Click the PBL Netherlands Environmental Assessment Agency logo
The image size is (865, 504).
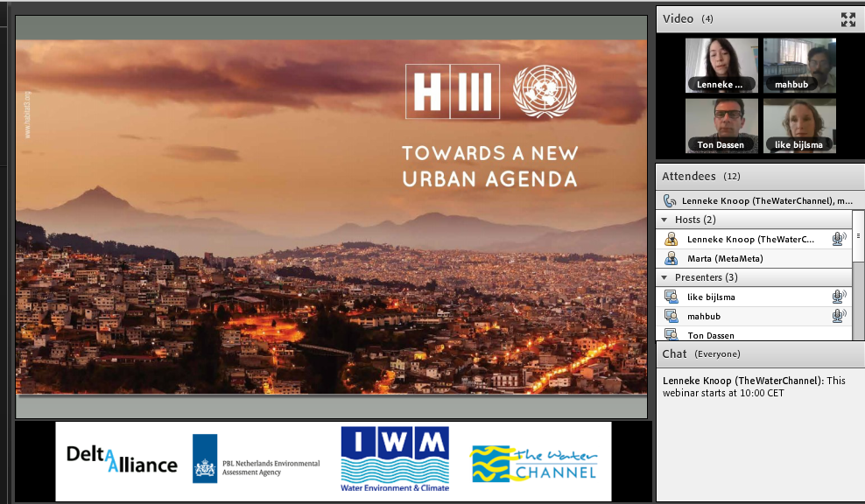pyautogui.click(x=256, y=458)
